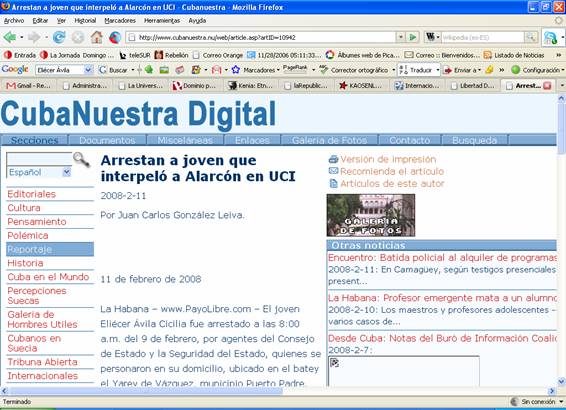The height and width of the screenshot is (410, 566).
Task: Click the green Go arrow beside address bar
Action: (x=413, y=37)
